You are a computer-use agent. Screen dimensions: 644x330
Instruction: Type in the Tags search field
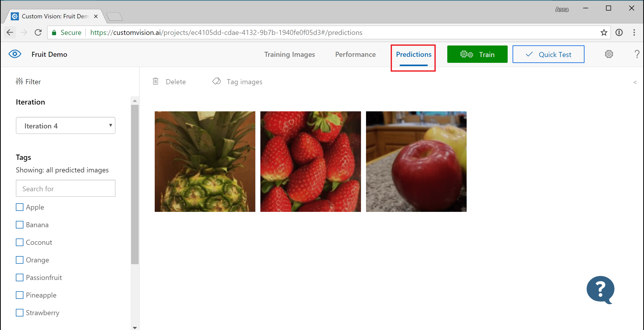coord(66,188)
